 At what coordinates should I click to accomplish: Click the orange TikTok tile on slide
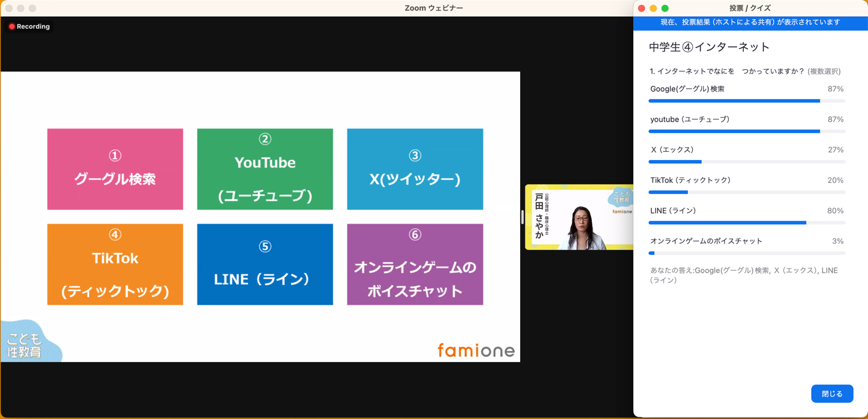click(115, 264)
